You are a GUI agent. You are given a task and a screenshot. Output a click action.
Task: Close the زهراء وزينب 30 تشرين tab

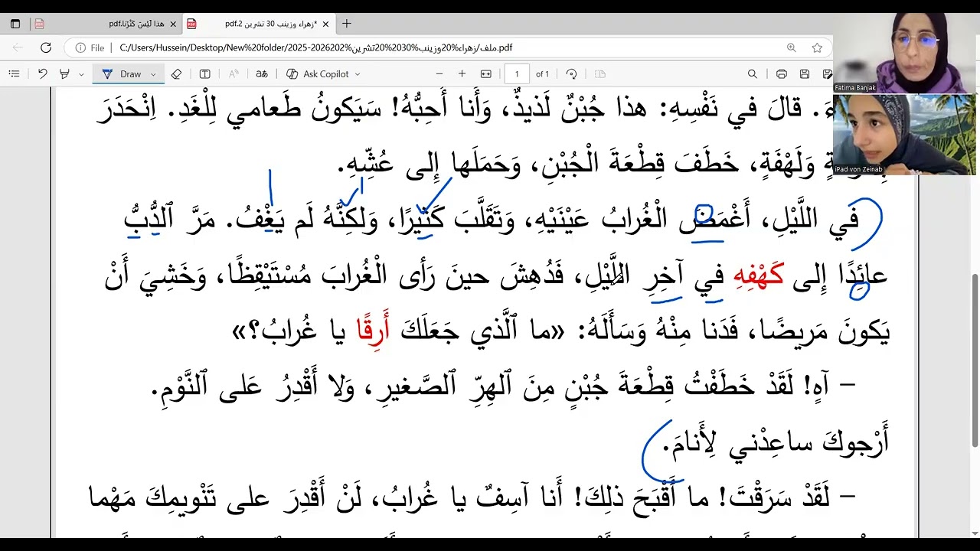click(x=325, y=24)
